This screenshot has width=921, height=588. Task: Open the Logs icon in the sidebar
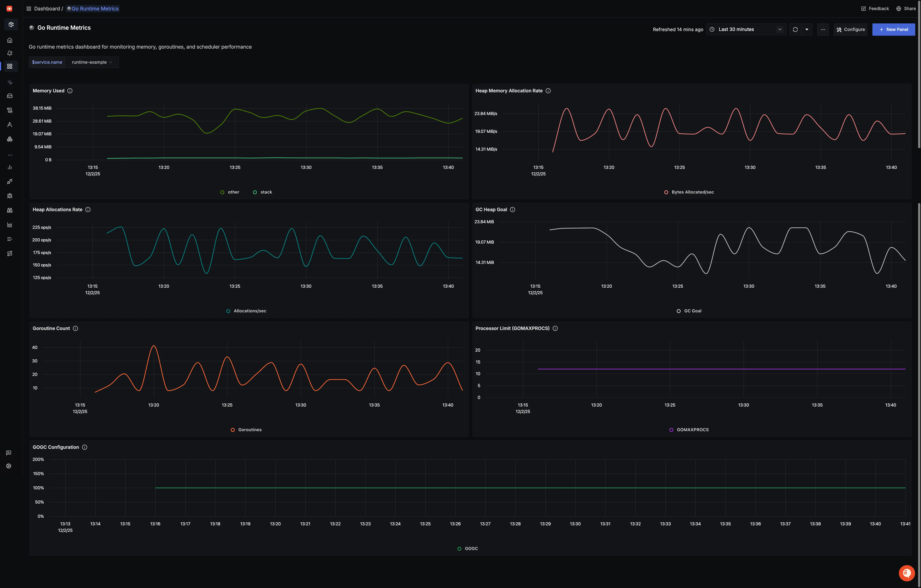[10, 110]
